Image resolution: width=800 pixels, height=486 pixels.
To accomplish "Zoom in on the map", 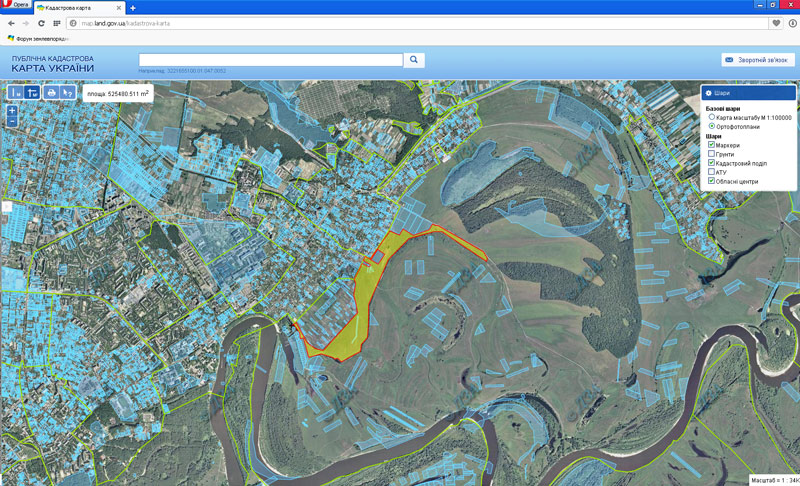I will pos(11,110).
